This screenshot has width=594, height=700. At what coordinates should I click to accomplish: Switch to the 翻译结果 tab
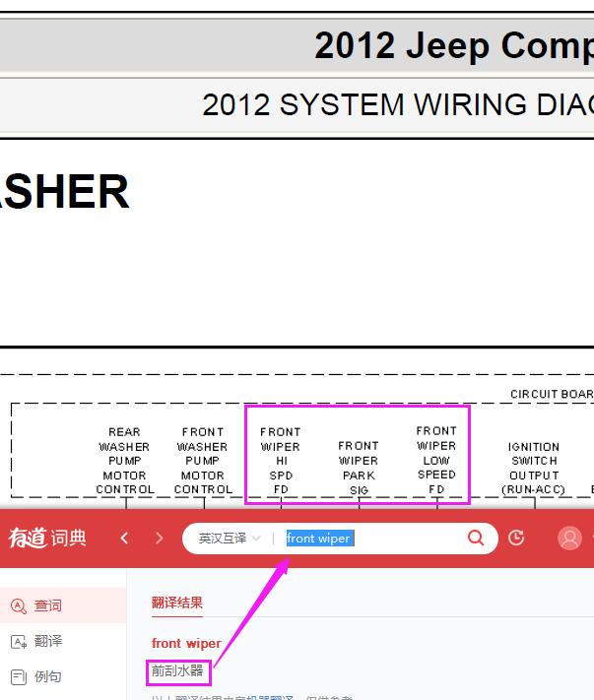(x=177, y=603)
